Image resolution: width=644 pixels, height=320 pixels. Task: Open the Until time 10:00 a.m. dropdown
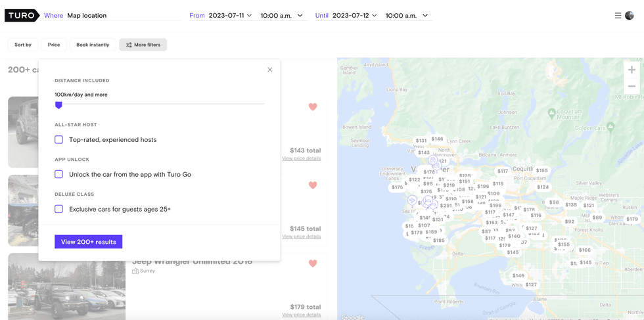pos(407,16)
